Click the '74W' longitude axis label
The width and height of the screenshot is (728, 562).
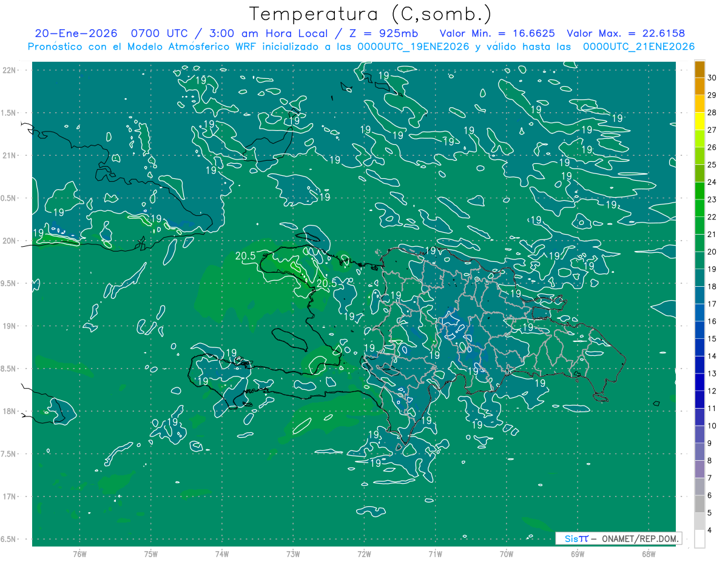[222, 554]
